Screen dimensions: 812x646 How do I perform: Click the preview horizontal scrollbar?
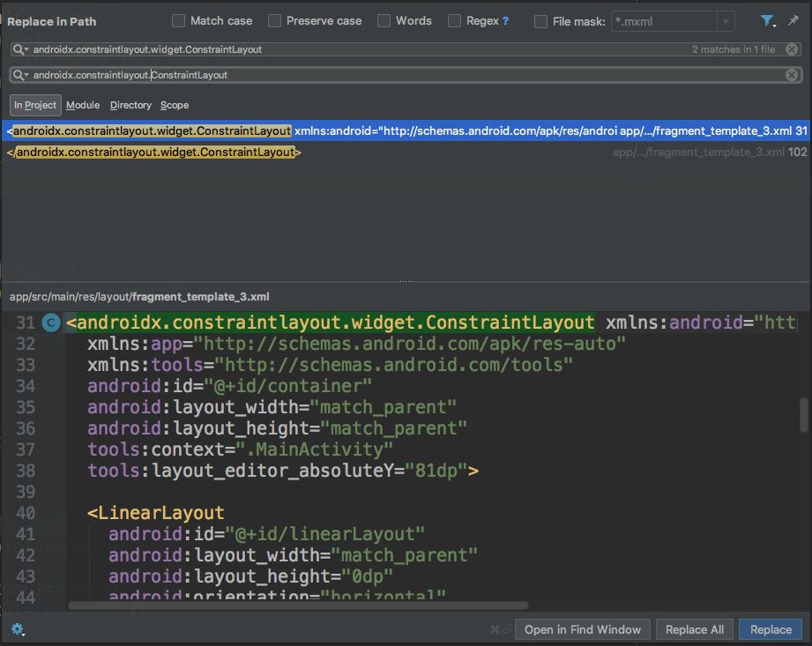pyautogui.click(x=298, y=605)
